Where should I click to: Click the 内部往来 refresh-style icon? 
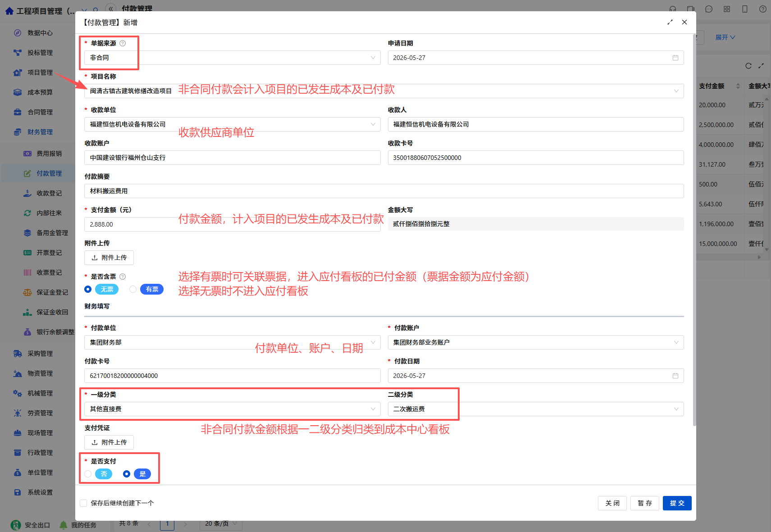[27, 213]
